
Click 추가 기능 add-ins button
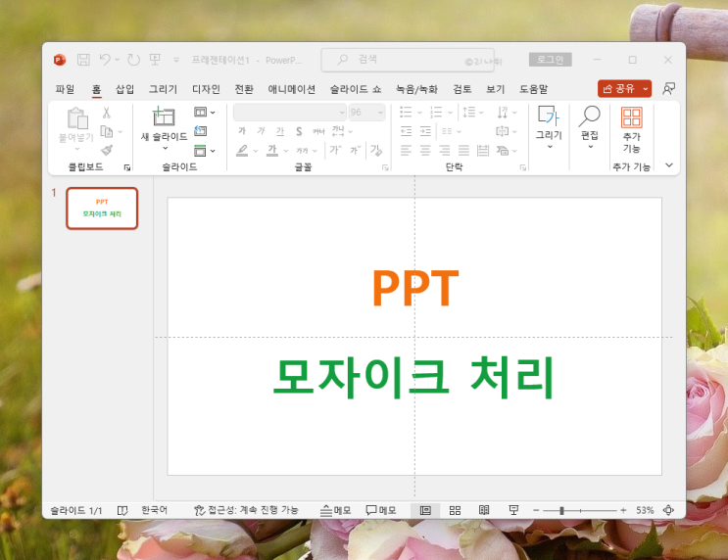(x=631, y=130)
